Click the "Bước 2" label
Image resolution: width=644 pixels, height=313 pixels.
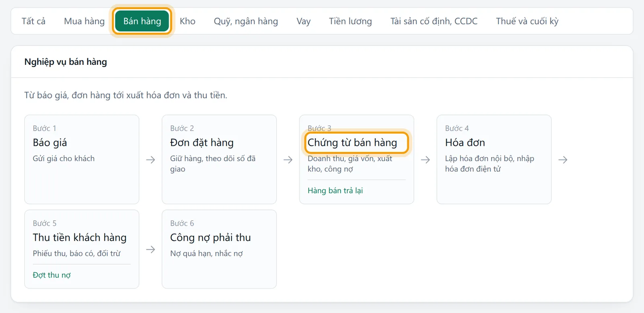point(182,129)
